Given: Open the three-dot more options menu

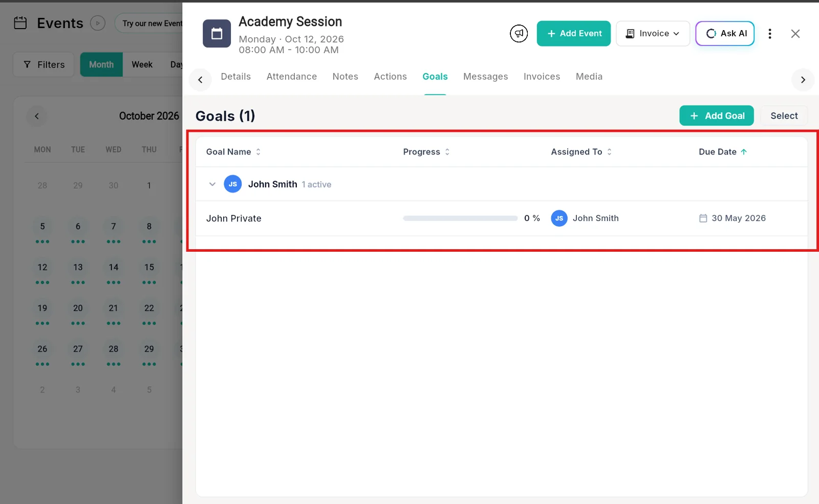Looking at the screenshot, I should (769, 34).
